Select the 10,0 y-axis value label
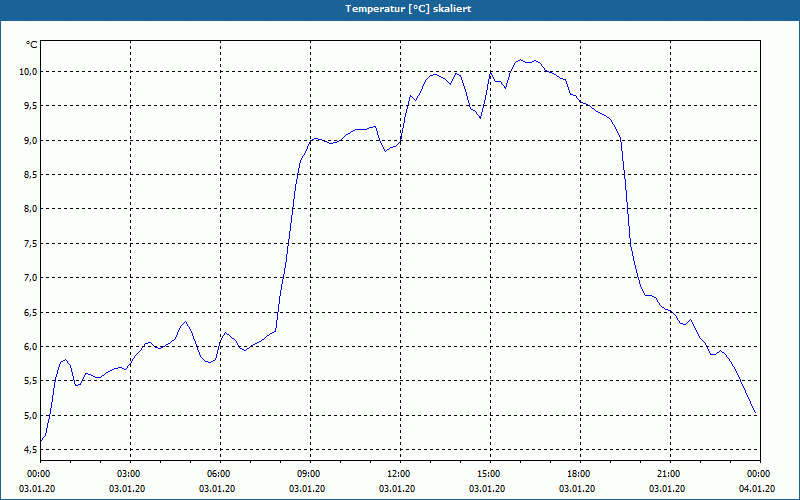The width and height of the screenshot is (800, 500). click(x=28, y=71)
